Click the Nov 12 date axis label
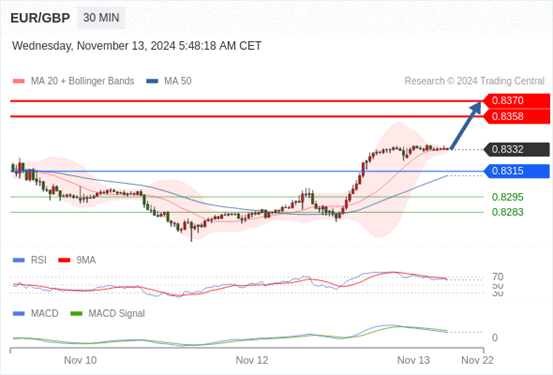553x375 pixels. (252, 360)
